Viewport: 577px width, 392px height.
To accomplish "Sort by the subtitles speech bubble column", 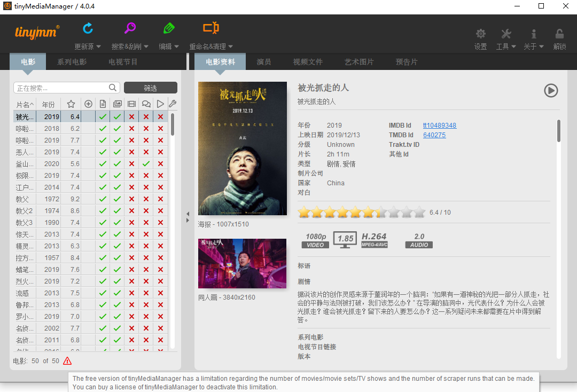I will 146,104.
